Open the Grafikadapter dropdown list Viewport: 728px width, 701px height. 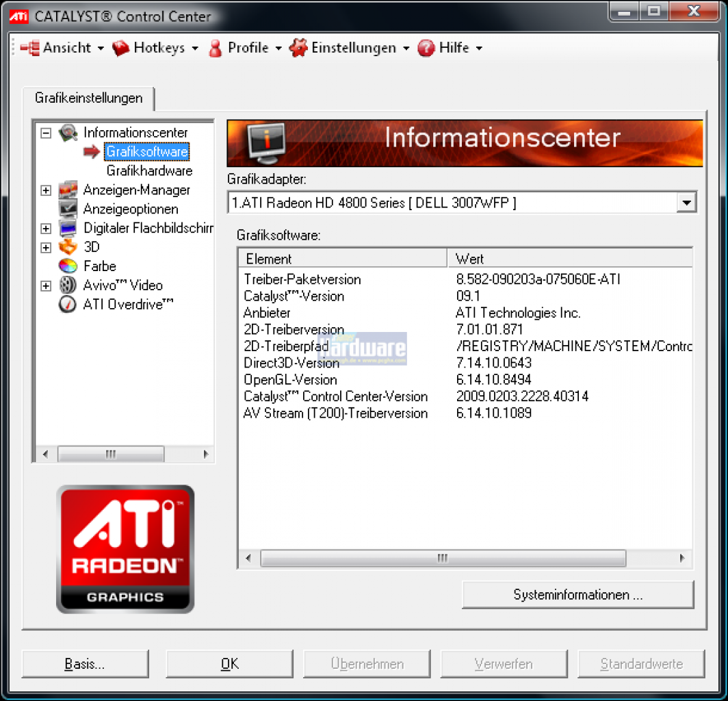coord(686,203)
